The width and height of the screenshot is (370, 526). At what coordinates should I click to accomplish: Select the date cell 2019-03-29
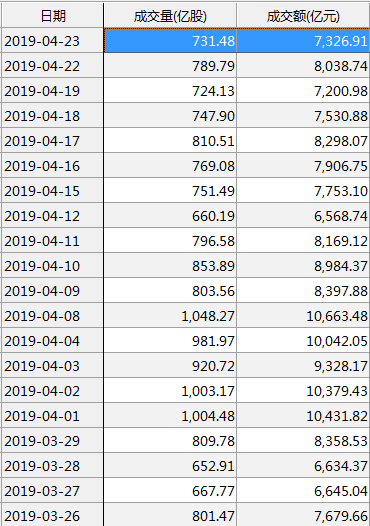52,441
